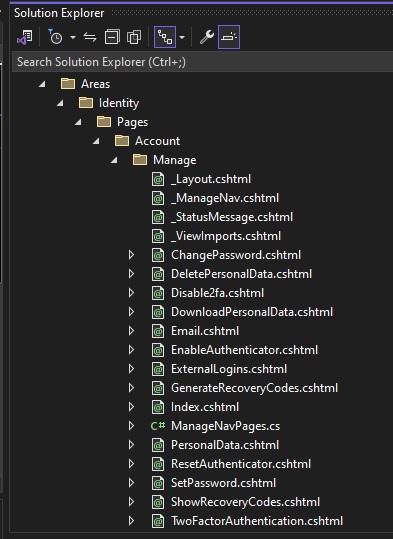Screen dimensions: 393x539
Task: Click the PersonalData.cshtml file icon
Action: pos(158,445)
